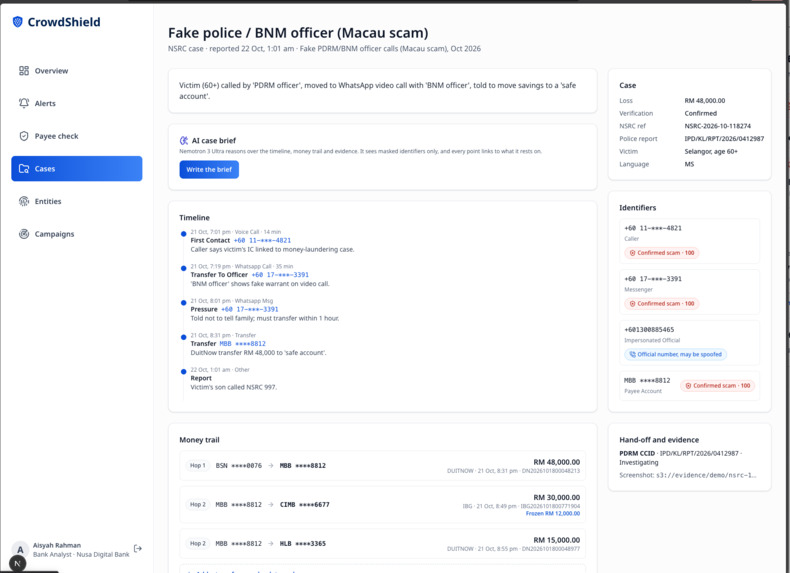790x573 pixels.
Task: Click the Payee check shield icon
Action: point(24,136)
